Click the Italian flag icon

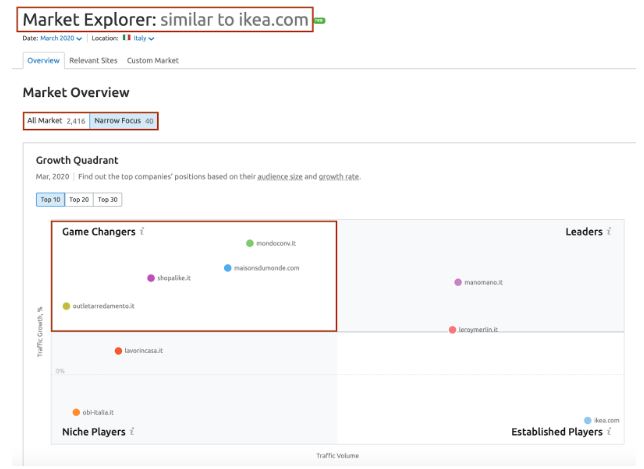click(126, 37)
